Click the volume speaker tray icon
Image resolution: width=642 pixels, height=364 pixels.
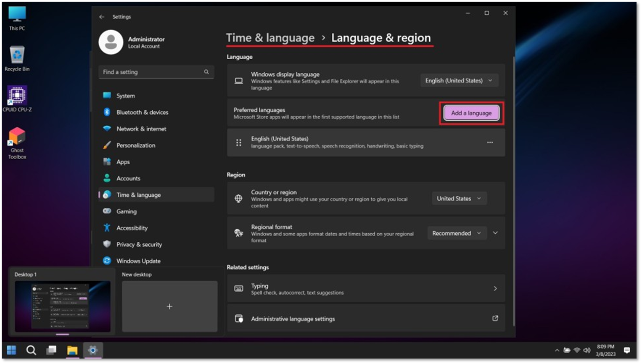(x=587, y=350)
